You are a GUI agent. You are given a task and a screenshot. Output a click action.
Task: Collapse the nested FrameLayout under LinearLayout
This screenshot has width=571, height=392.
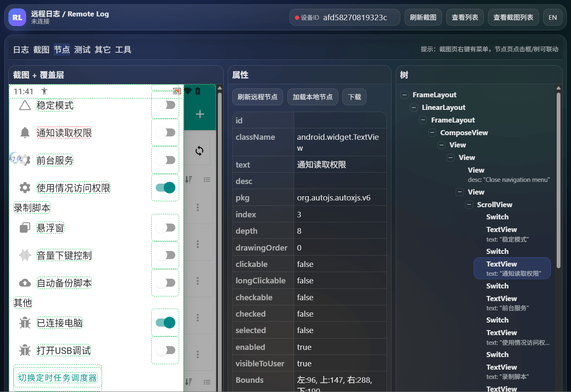(423, 120)
